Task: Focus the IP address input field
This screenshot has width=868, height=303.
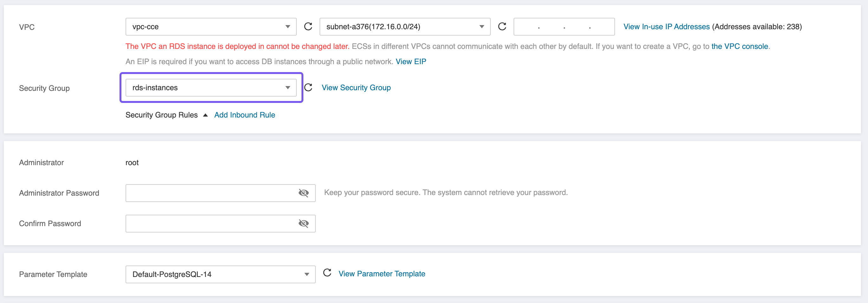Action: pyautogui.click(x=564, y=27)
